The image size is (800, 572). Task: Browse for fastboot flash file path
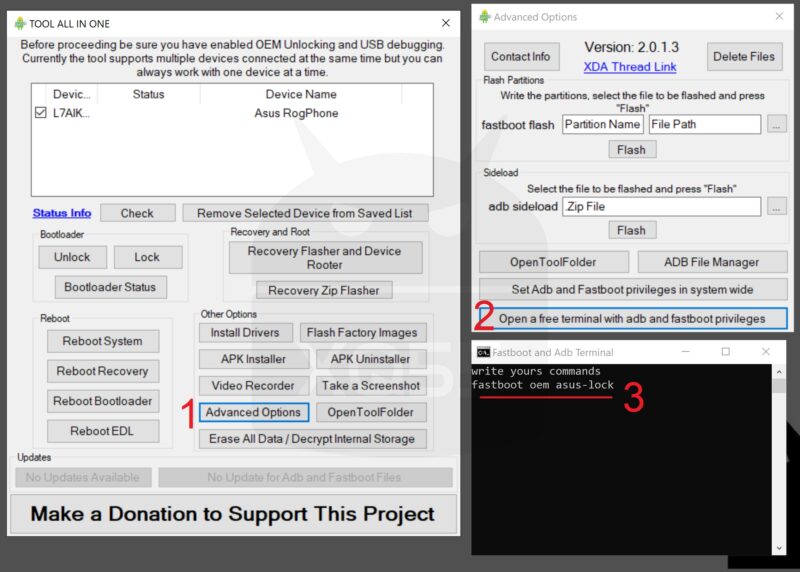pos(778,124)
